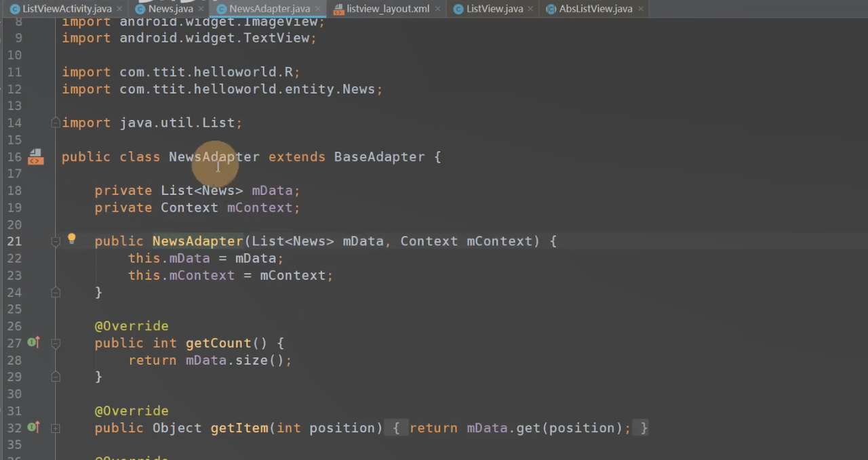This screenshot has width=868, height=460.
Task: Click line number 16 in the gutter
Action: 14,156
